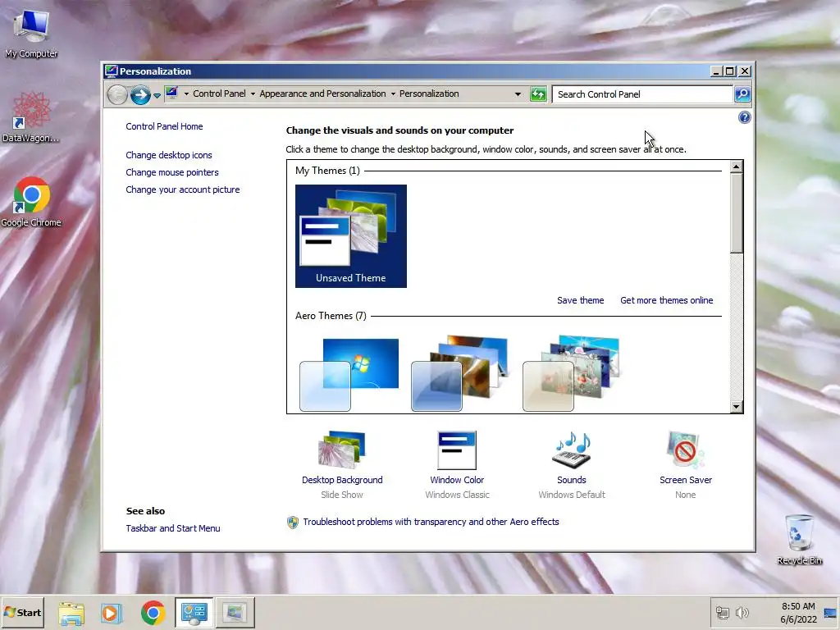This screenshot has height=630, width=840.
Task: Click the Control Panel breadcrumb
Action: 219,94
